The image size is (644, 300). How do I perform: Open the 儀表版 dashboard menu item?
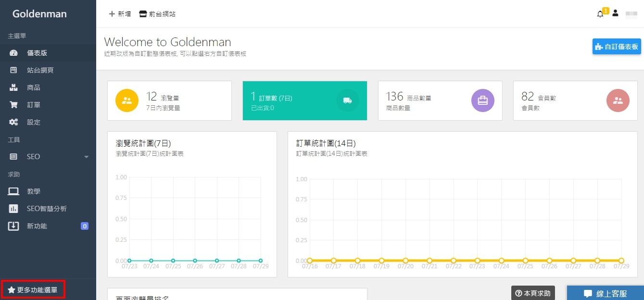pos(48,53)
